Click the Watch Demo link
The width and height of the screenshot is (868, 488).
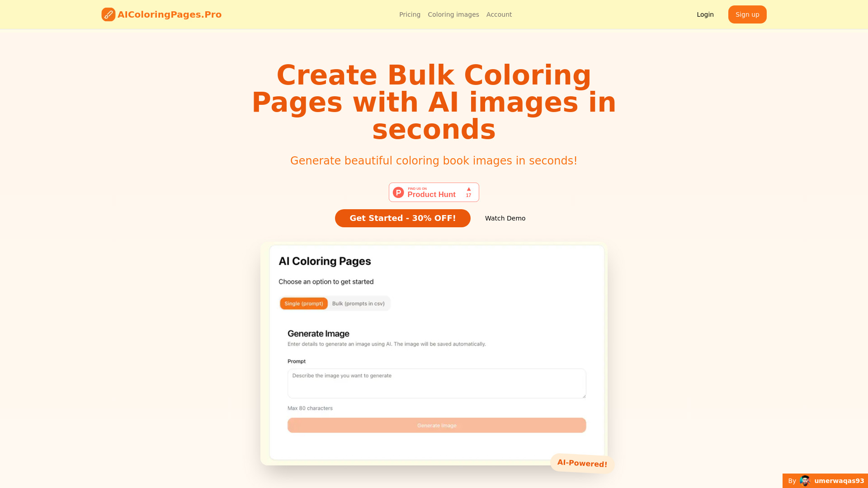coord(505,218)
